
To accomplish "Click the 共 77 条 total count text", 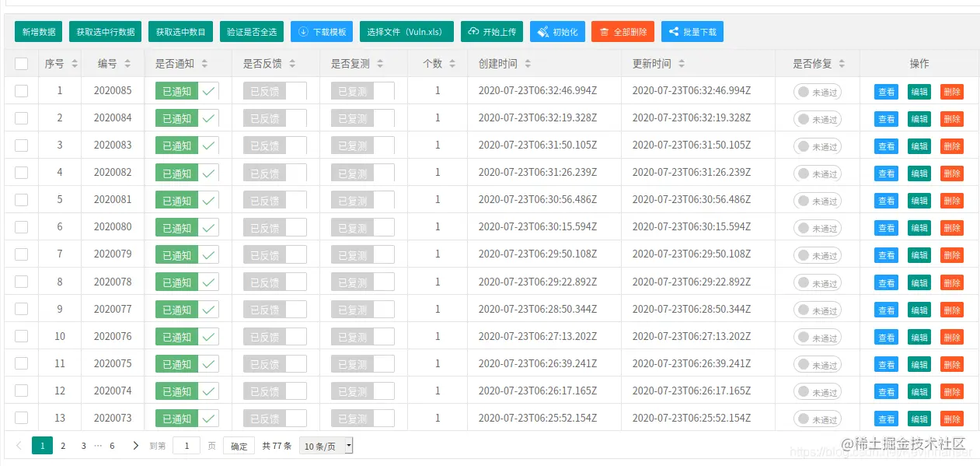I will 277,446.
